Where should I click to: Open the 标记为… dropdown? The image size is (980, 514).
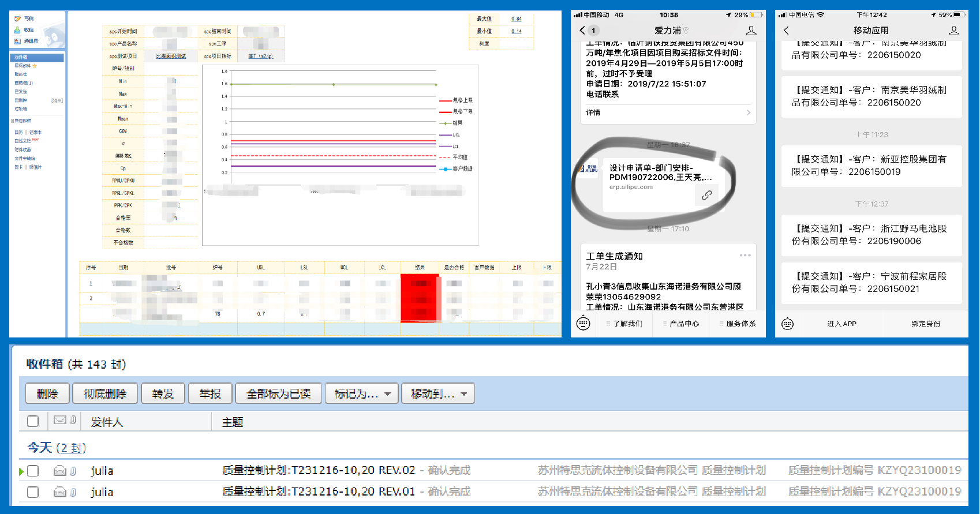[361, 393]
